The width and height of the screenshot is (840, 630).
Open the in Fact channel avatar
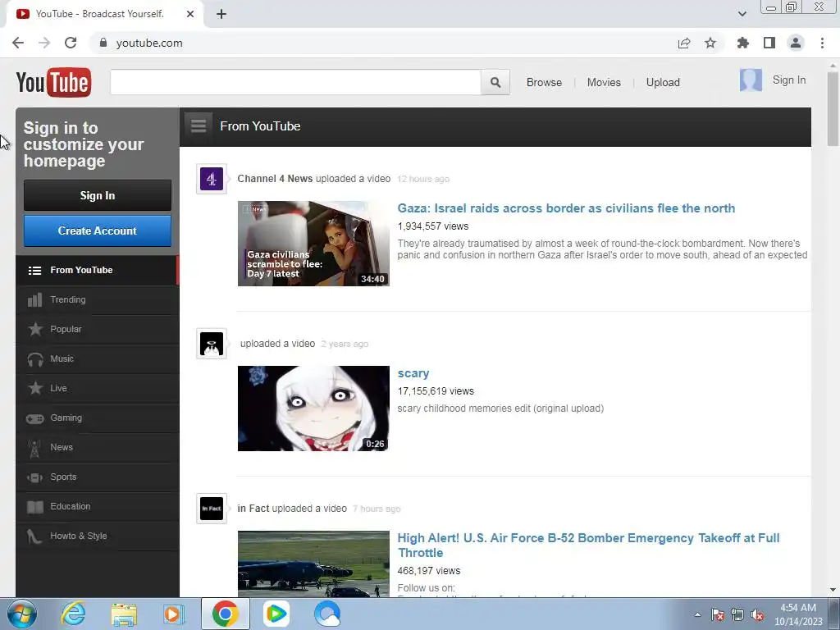click(x=212, y=509)
